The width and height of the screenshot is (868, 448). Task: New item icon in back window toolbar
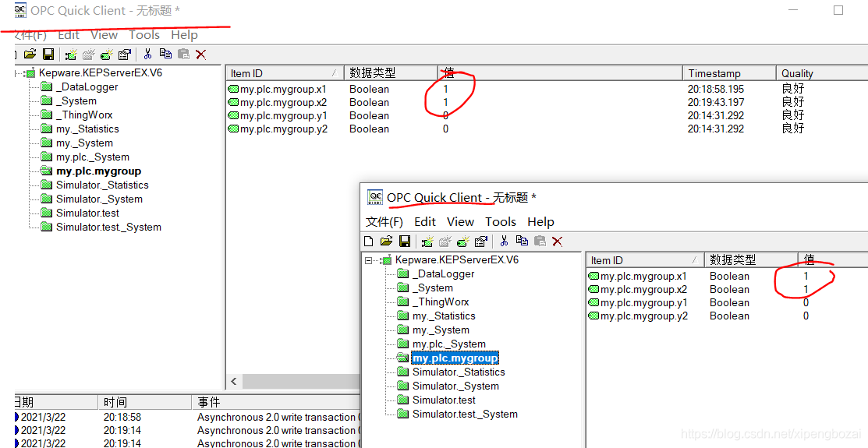pos(107,55)
